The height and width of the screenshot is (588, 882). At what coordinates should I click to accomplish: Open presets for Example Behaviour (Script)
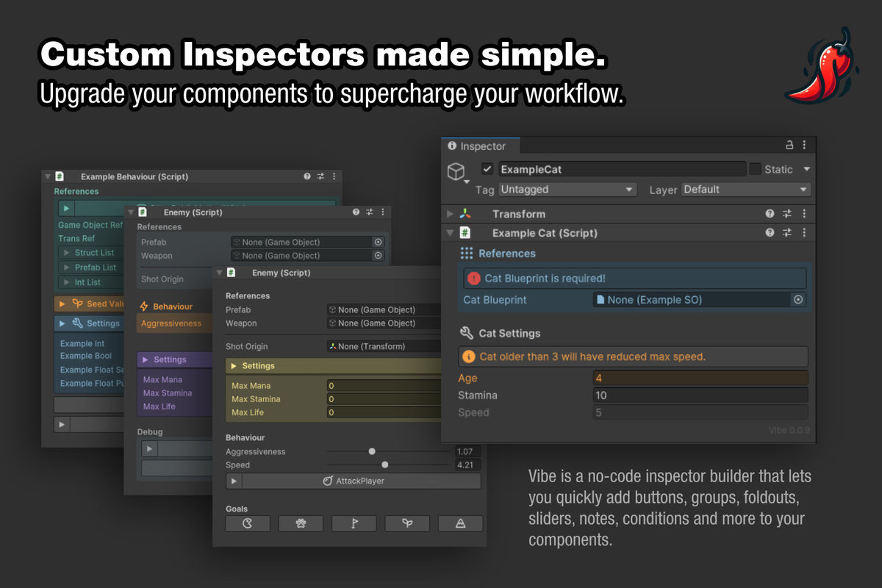coord(320,176)
